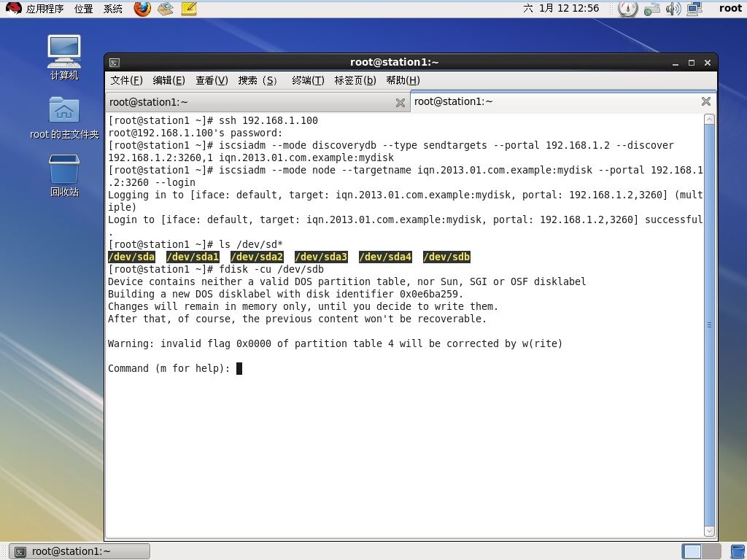
Task: Open the 查看(V) terminal menu
Action: 212,80
